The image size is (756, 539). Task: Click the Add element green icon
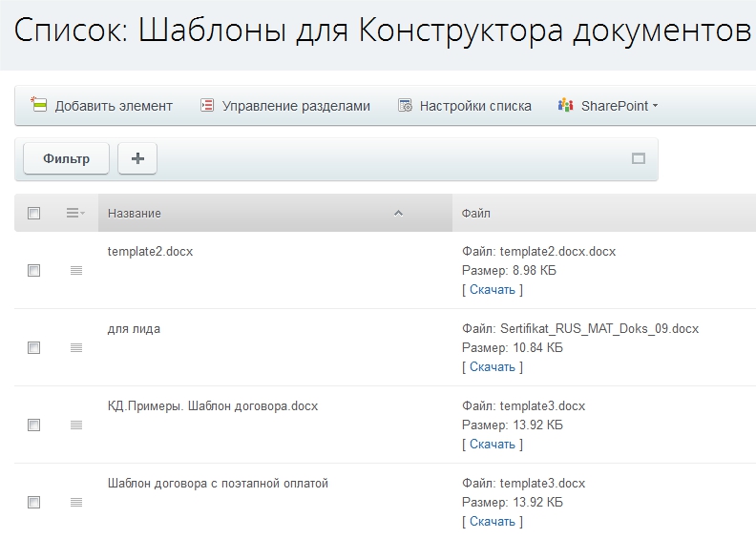[39, 105]
